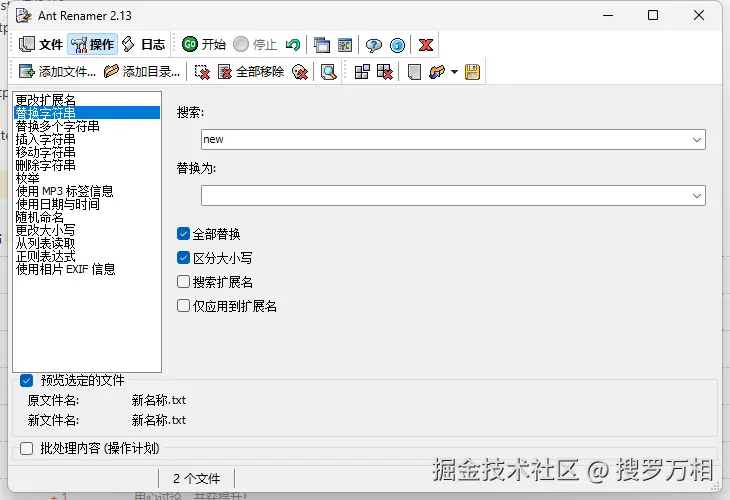Screen dimensions: 730x500
Task: Click the 原文件名 value 新名称.txt
Action: 159,400
